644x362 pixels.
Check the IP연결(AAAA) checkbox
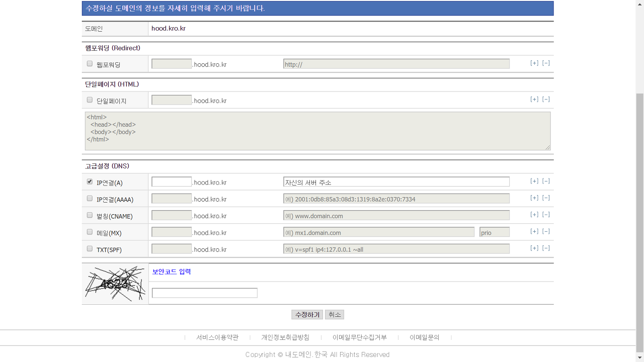90,199
